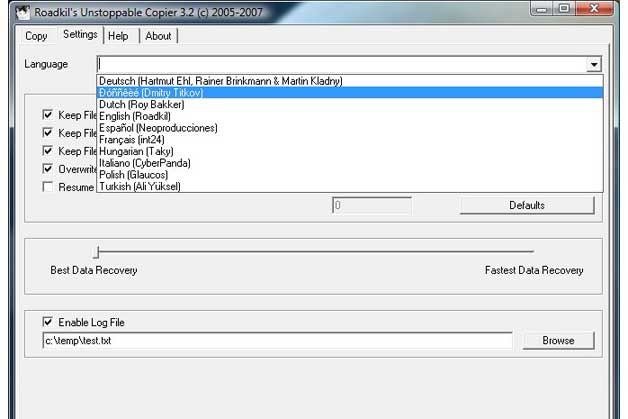This screenshot has height=419, width=628.
Task: Uncheck Enable Log File checkbox
Action: (x=48, y=322)
